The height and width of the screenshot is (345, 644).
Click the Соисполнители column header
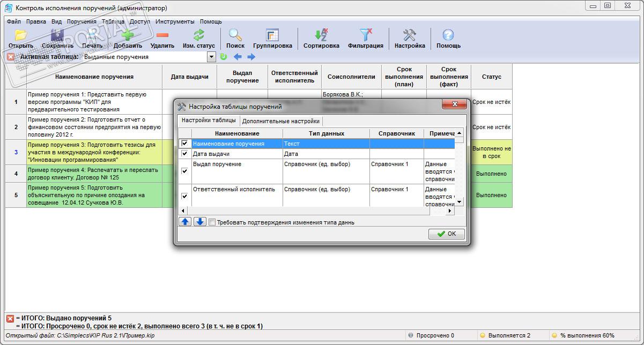tap(351, 77)
